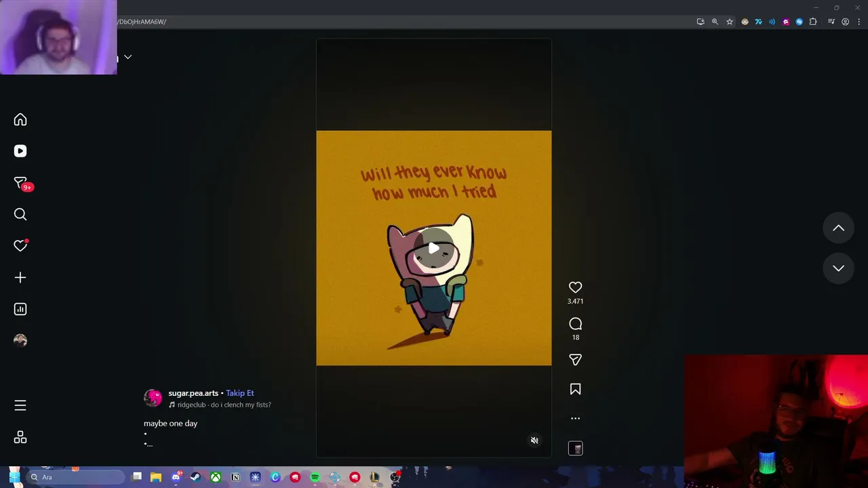Open File Explorer from the taskbar
The height and width of the screenshot is (488, 868).
pos(156,477)
